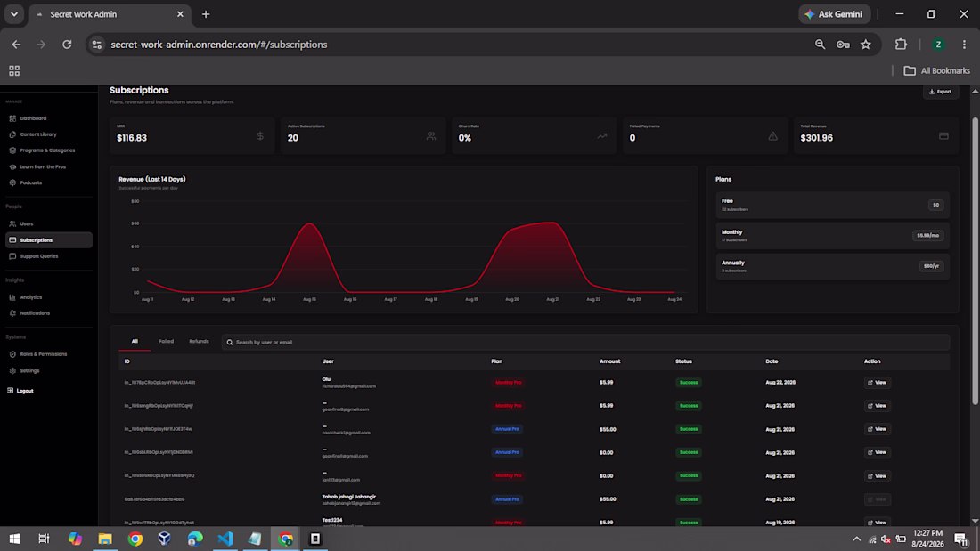View site information icon beside the URL
Screen dimensions: 980x551
(x=97, y=45)
